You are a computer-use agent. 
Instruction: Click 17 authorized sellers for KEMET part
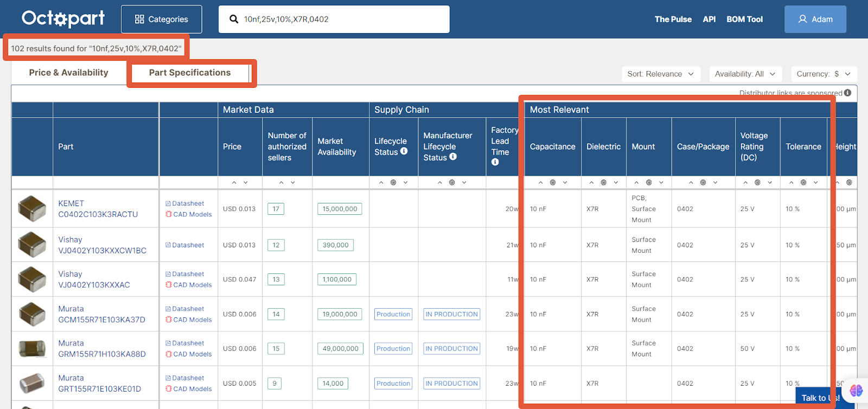pyautogui.click(x=276, y=209)
